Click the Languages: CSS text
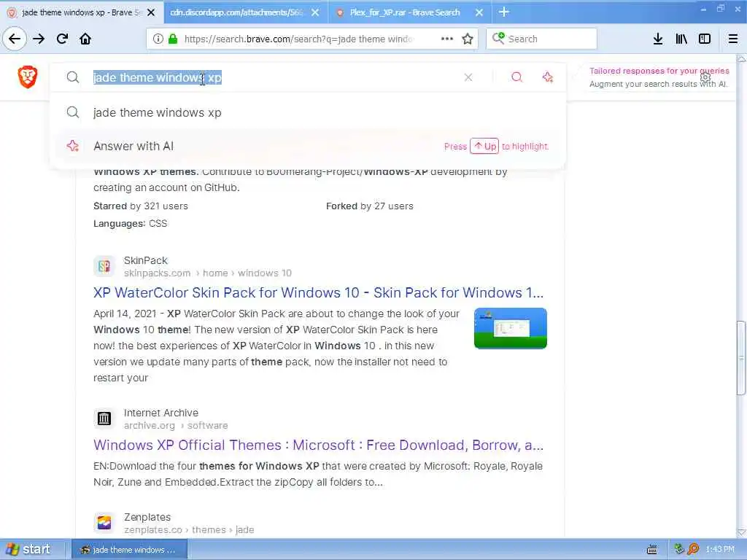Viewport: 747px width, 560px height. pyautogui.click(x=130, y=223)
